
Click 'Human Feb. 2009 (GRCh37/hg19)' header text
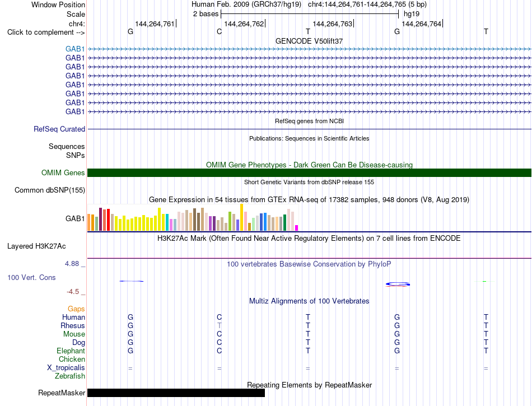point(246,4)
